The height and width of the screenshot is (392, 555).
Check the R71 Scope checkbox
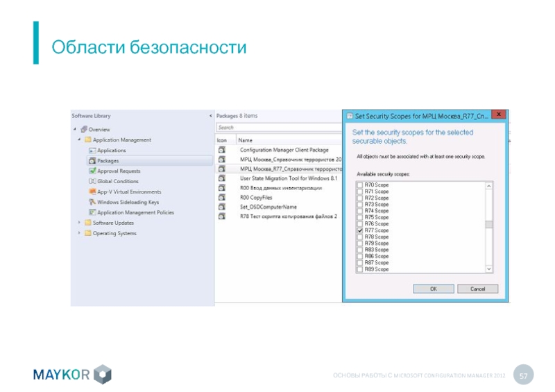[x=360, y=191]
